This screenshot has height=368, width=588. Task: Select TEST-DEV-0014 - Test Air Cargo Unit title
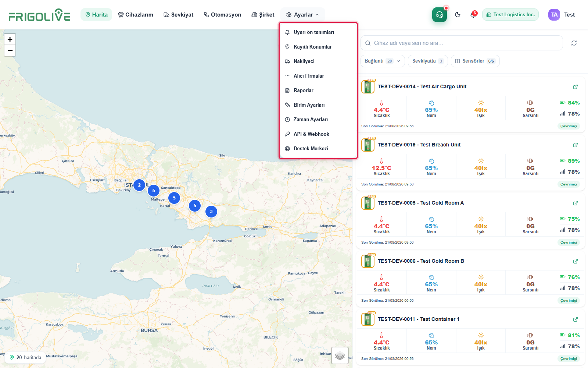(422, 87)
